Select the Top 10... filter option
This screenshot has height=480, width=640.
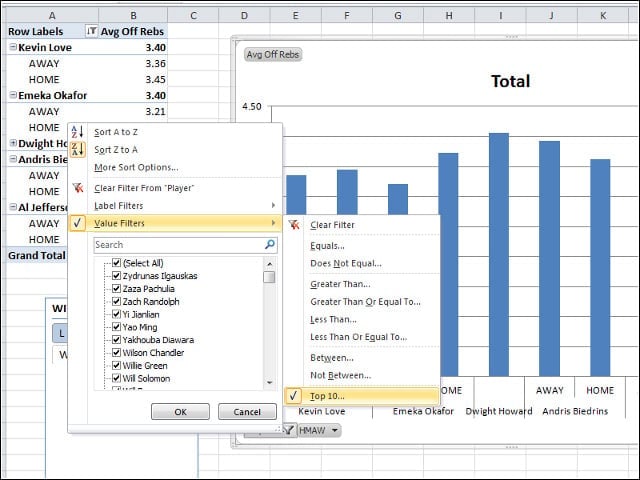362,396
